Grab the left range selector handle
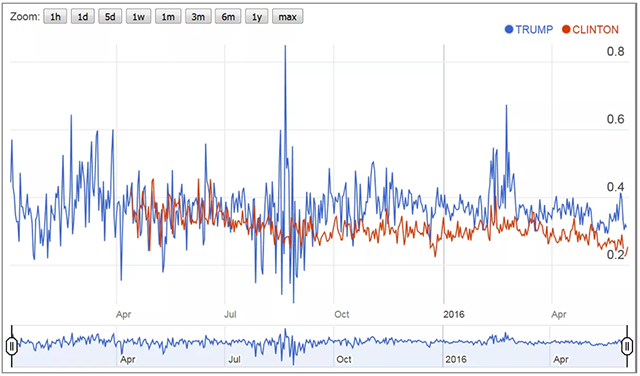The width and height of the screenshot is (640, 376). [12, 347]
